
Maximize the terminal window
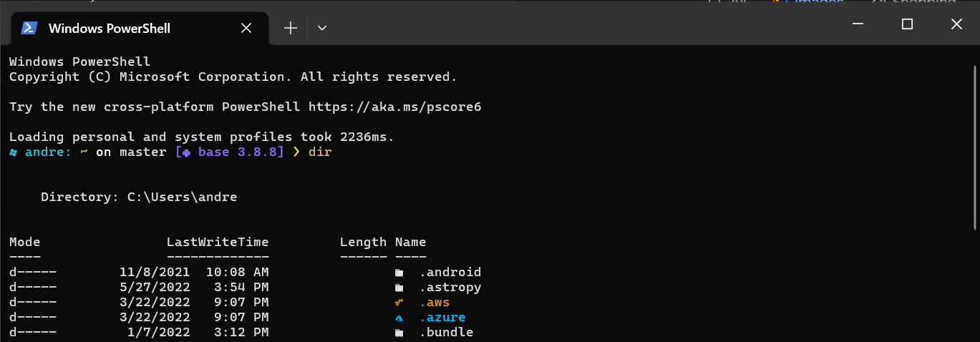[x=907, y=24]
